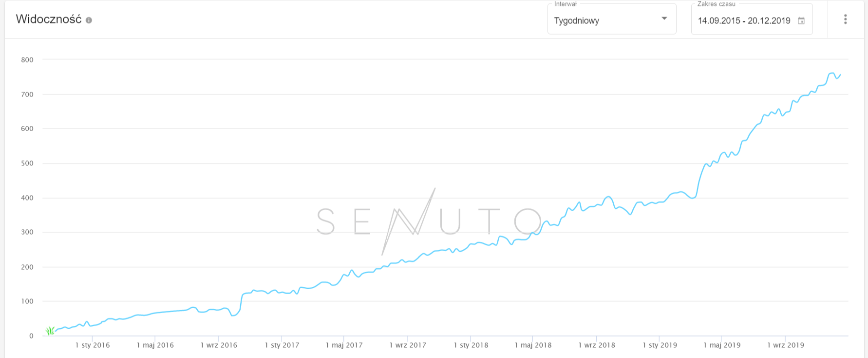Select the "1 maj 2017" axis label

344,345
